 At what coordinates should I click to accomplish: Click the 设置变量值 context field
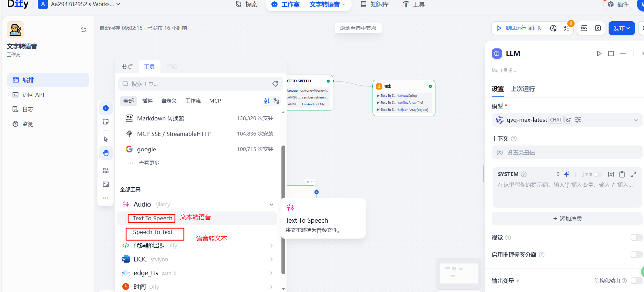click(567, 152)
